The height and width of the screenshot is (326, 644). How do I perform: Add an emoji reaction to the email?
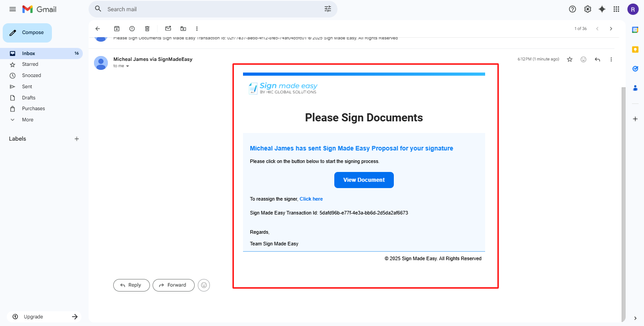coord(583,59)
